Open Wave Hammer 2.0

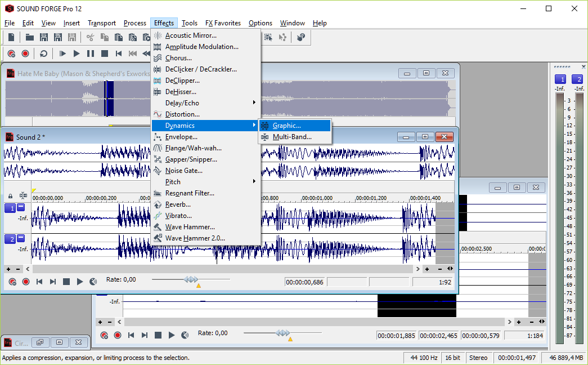pyautogui.click(x=206, y=238)
